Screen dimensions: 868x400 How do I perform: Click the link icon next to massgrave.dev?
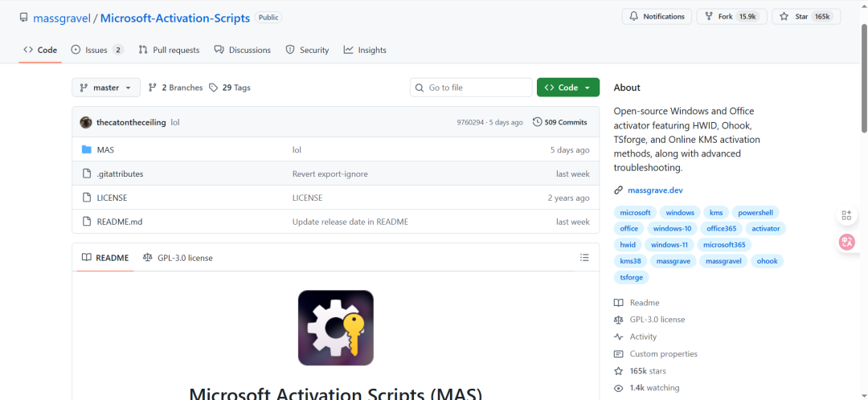618,190
